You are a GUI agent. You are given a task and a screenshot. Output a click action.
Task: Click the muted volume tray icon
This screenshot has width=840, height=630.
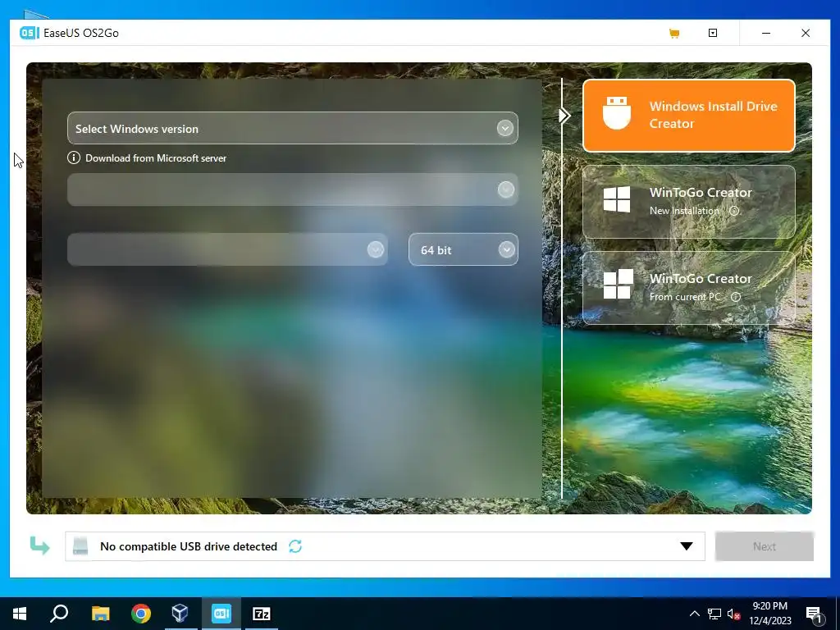tap(733, 614)
